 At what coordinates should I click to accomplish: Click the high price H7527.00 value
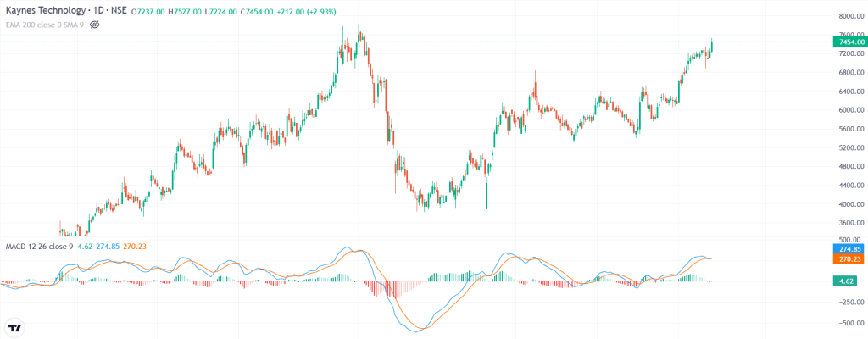pos(183,12)
